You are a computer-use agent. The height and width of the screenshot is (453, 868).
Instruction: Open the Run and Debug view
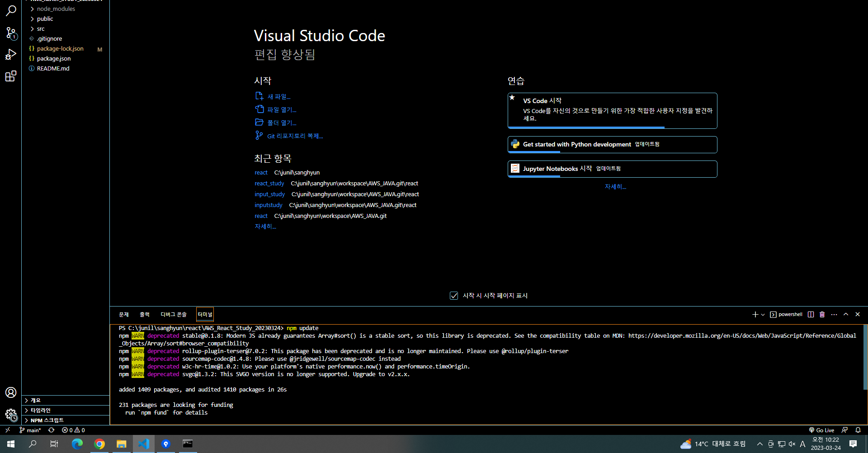tap(11, 54)
